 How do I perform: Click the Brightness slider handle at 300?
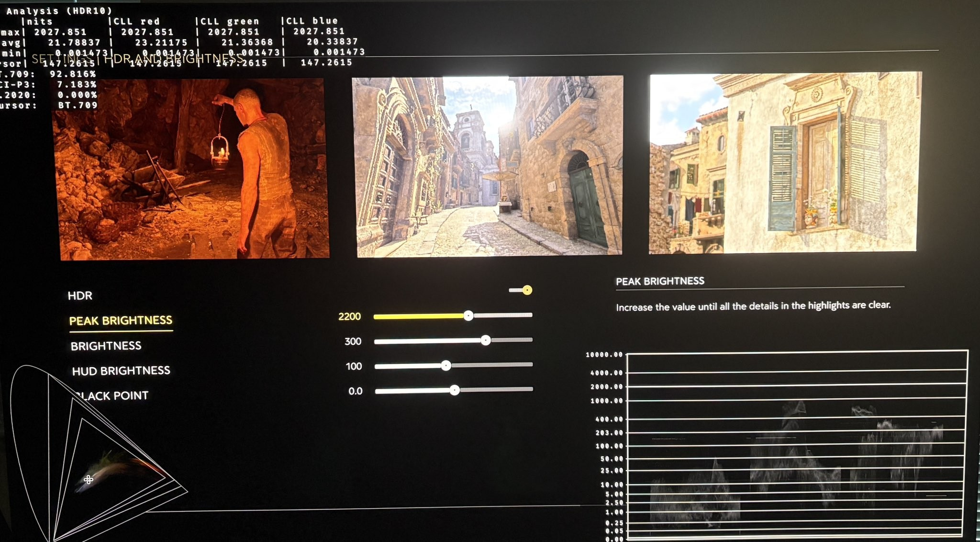(486, 340)
